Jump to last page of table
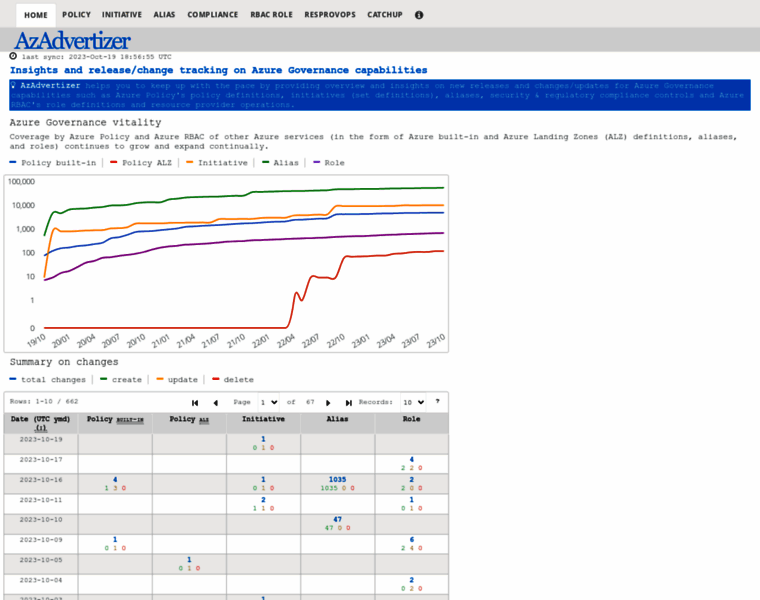 tap(348, 403)
